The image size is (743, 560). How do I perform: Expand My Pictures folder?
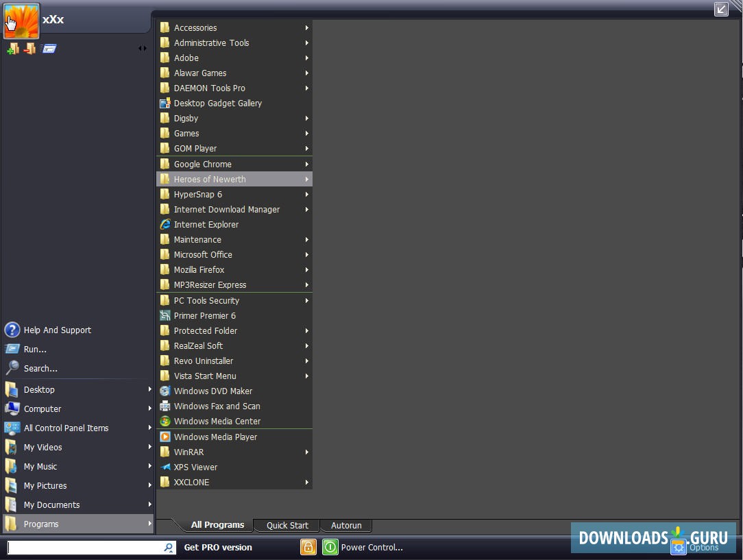pos(77,485)
